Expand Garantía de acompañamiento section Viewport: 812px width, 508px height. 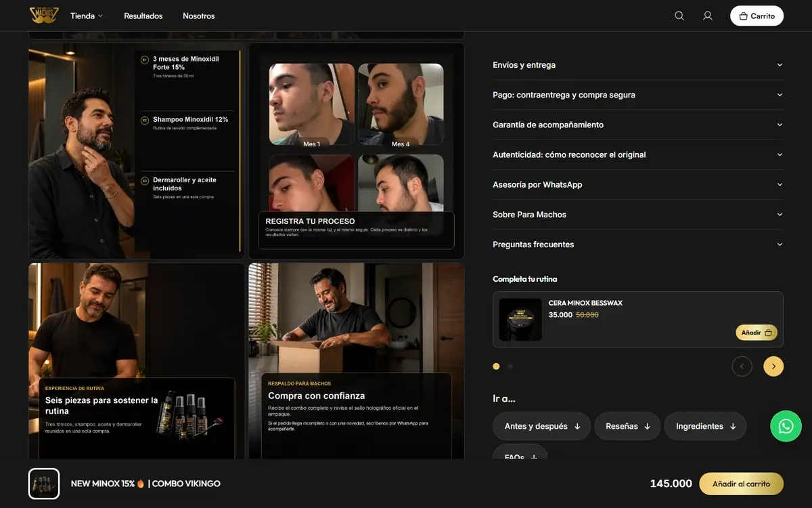pyautogui.click(x=638, y=125)
